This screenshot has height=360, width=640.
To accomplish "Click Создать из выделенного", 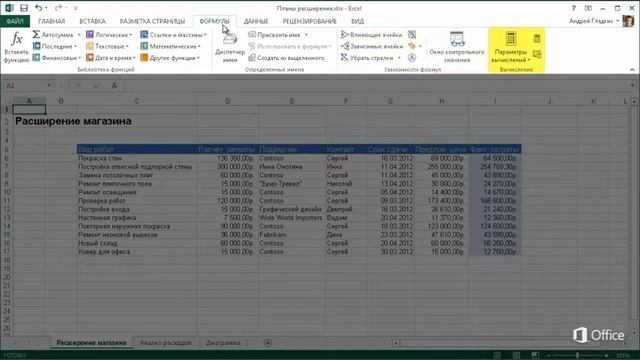I will point(287,58).
